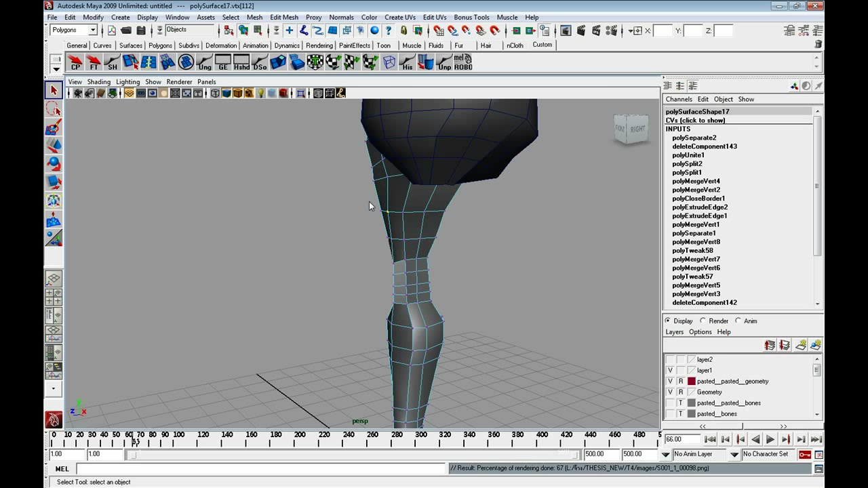Viewport: 868px width, 488px height.
Task: Click the blue sphere render icon in status line
Action: pos(374,30)
